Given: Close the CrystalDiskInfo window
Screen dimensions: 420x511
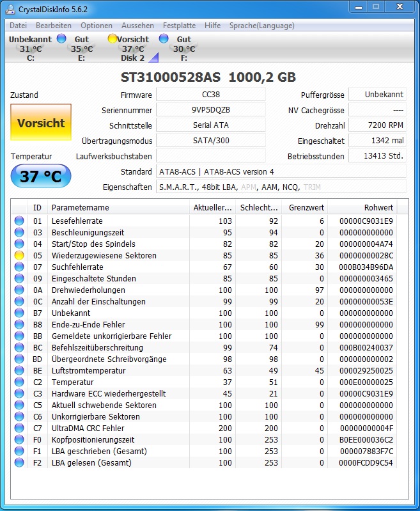Looking at the screenshot, I should click(x=400, y=7).
